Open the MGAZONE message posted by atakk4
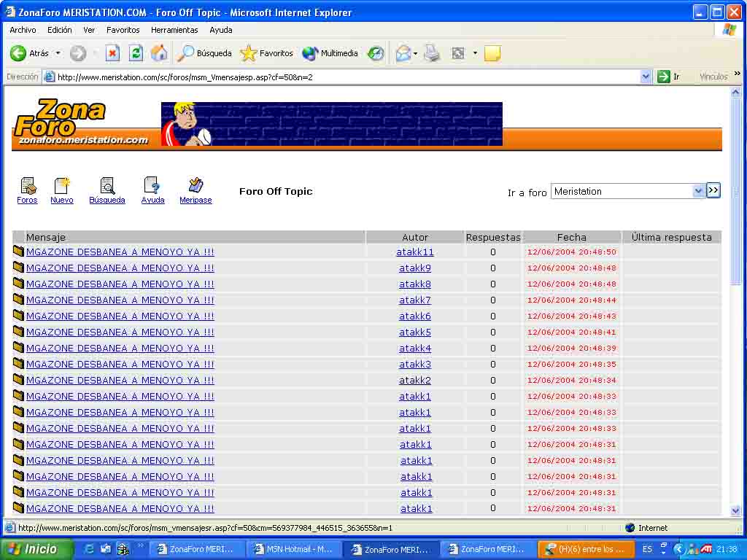This screenshot has width=747, height=560. [120, 348]
